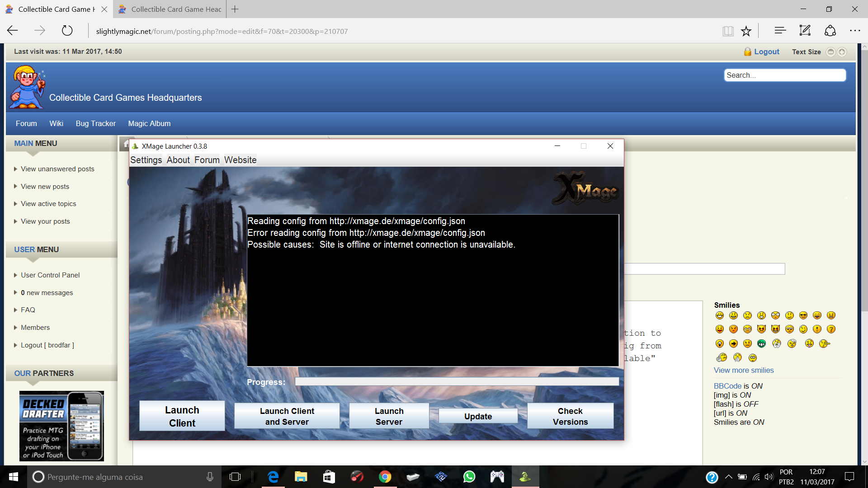Decrease text size with minus icon
This screenshot has height=488, width=868.
point(830,52)
